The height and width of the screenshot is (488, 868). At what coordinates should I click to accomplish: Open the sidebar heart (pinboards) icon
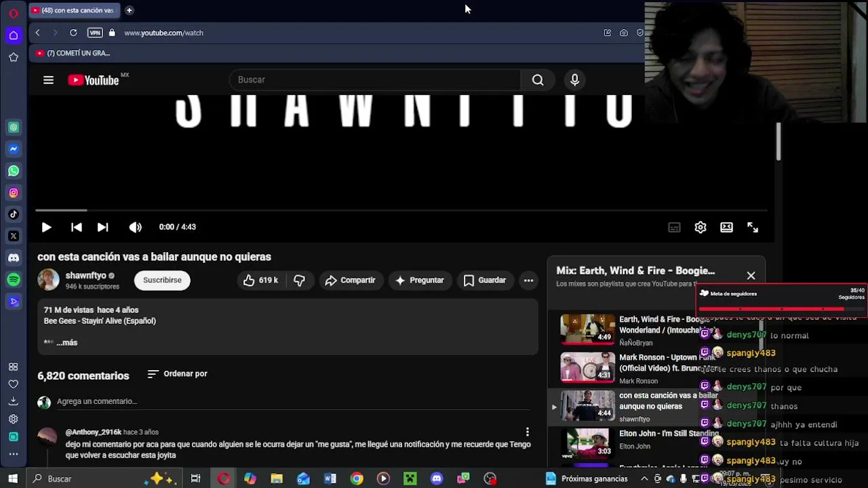click(x=14, y=384)
